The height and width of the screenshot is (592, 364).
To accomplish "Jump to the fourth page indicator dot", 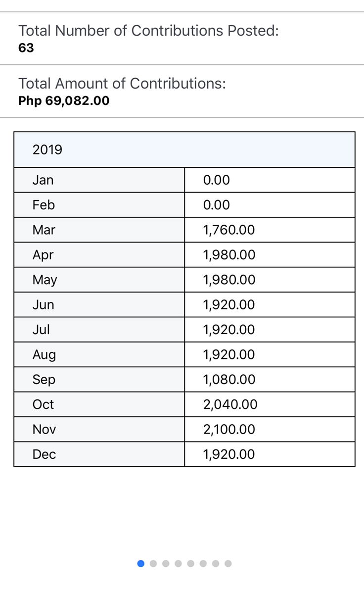I will point(178,563).
